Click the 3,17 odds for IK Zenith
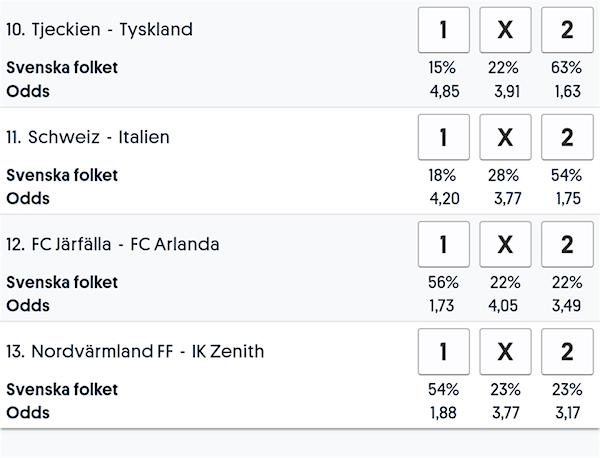 click(568, 413)
